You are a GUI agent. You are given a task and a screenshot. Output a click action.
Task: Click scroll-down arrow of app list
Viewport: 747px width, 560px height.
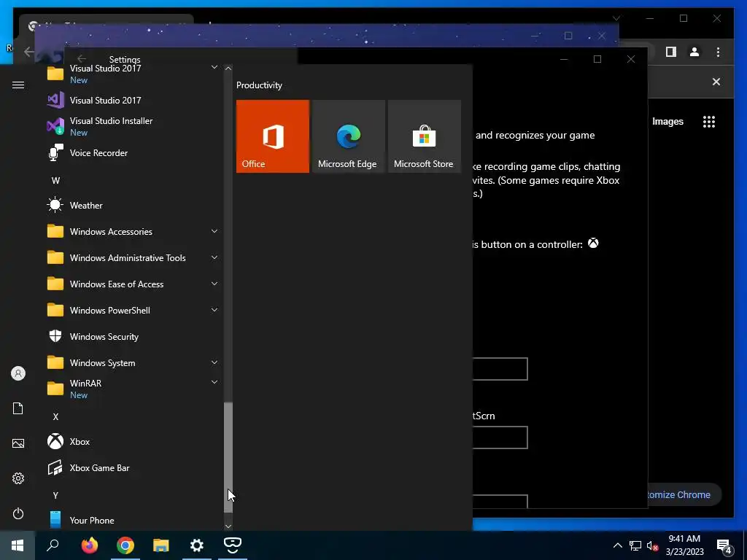coord(228,526)
